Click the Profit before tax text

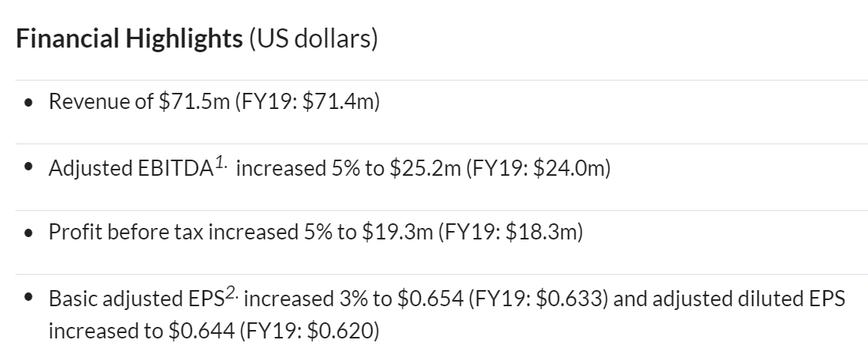(126, 232)
